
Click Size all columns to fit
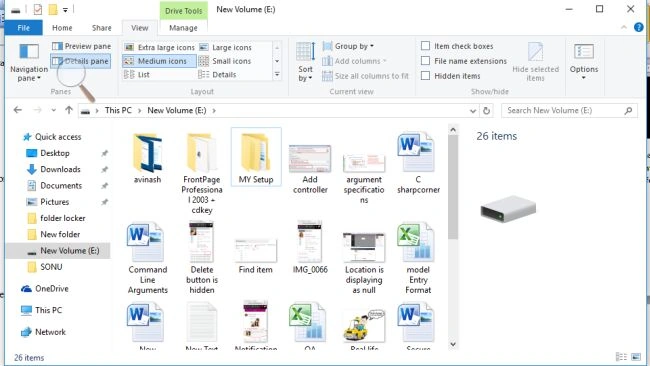pos(366,76)
